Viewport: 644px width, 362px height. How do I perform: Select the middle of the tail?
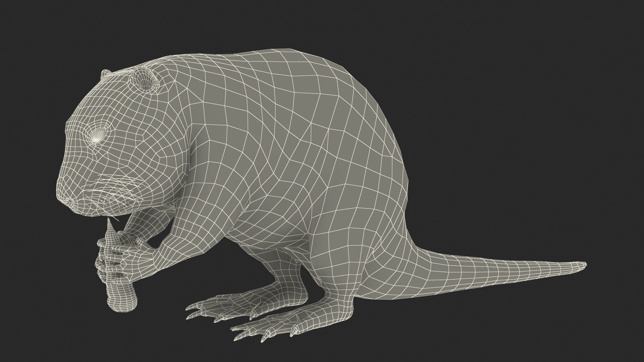click(503, 271)
